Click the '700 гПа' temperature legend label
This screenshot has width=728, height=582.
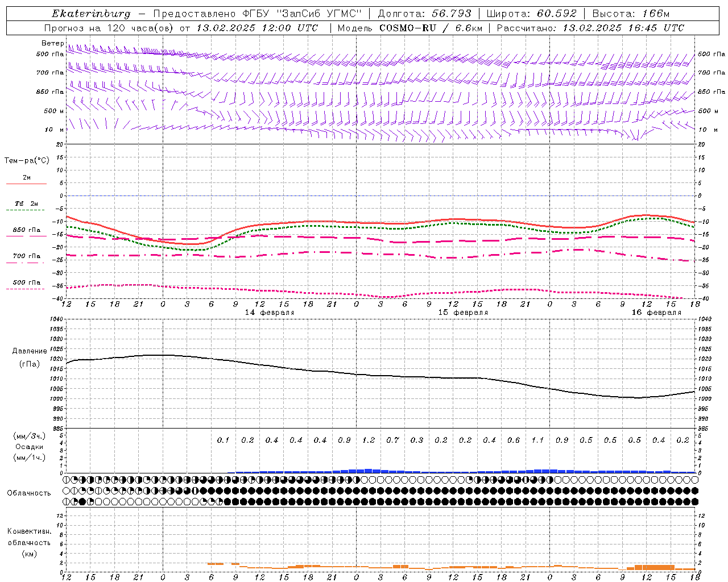click(x=27, y=256)
